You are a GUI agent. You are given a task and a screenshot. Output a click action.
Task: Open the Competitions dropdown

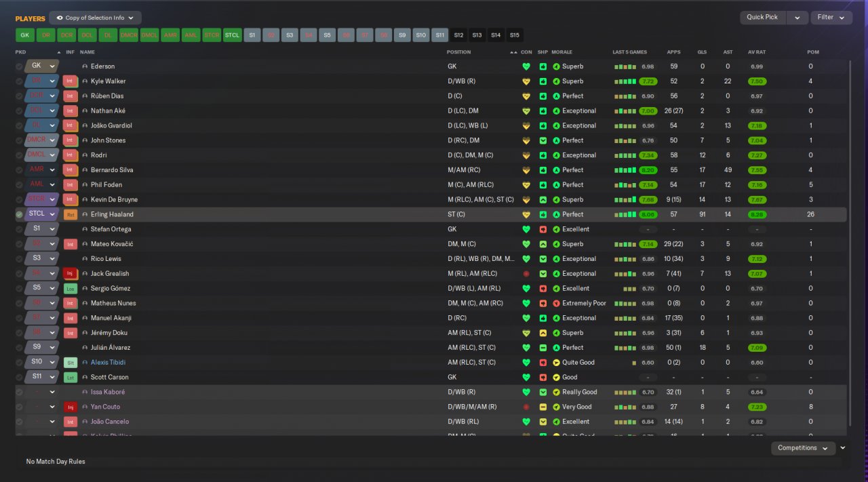pyautogui.click(x=803, y=448)
